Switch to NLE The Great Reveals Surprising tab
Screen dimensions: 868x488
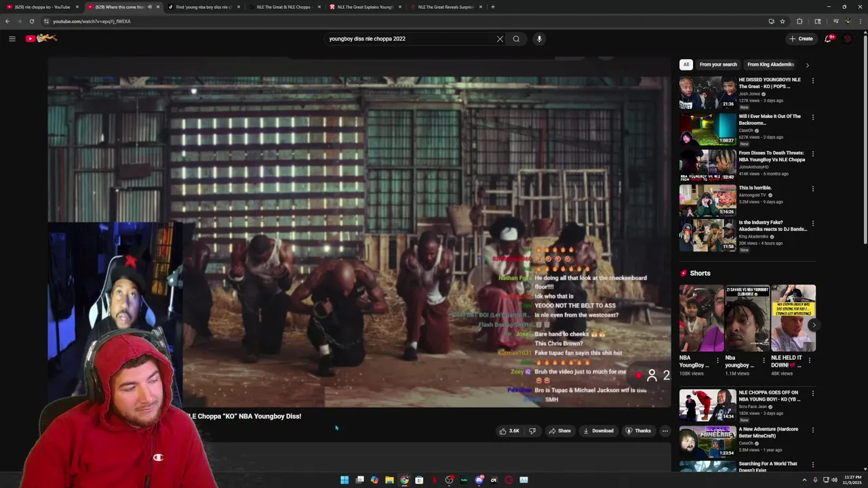(446, 7)
